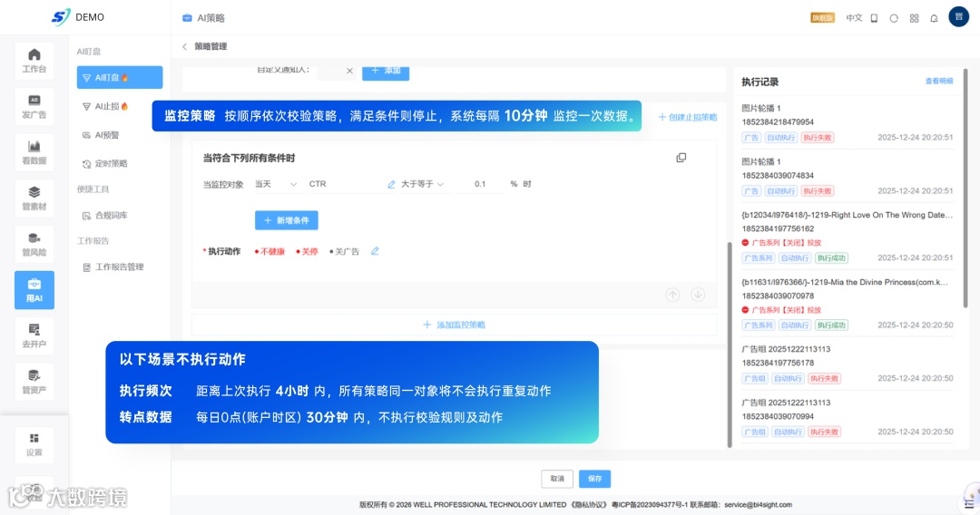
Task: Click the mobile device icon in header
Action: click(x=875, y=18)
